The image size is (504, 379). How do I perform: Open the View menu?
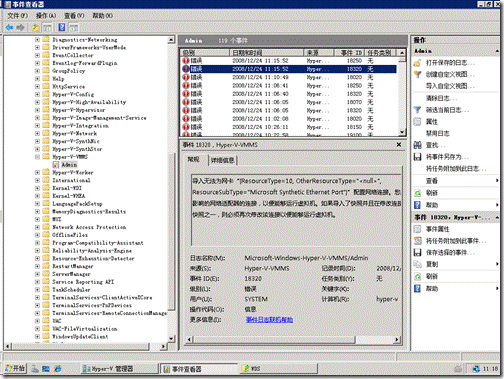[x=74, y=16]
